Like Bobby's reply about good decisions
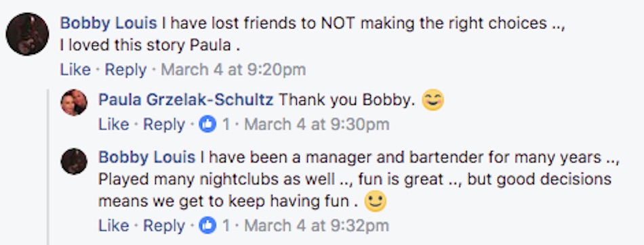The image size is (644, 245). coord(113,225)
